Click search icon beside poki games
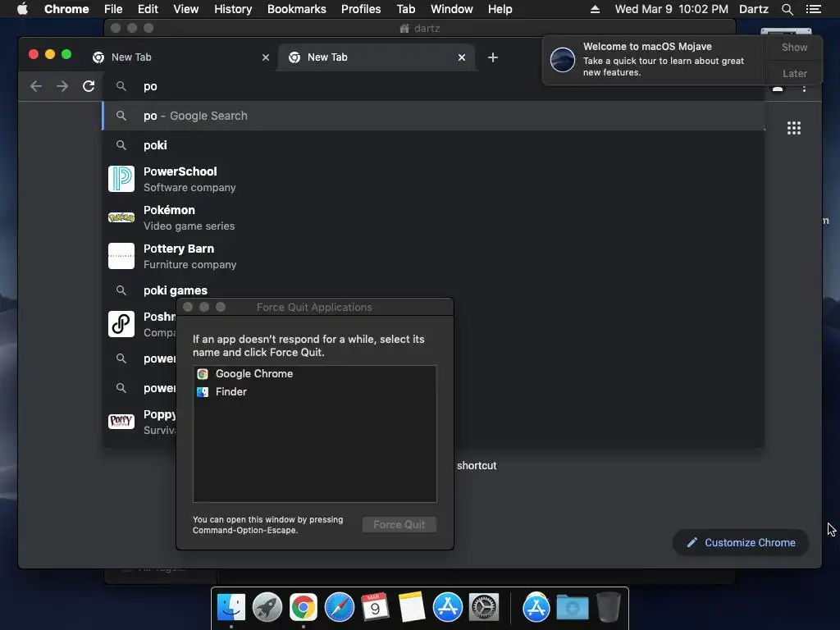The width and height of the screenshot is (840, 630). point(121,290)
